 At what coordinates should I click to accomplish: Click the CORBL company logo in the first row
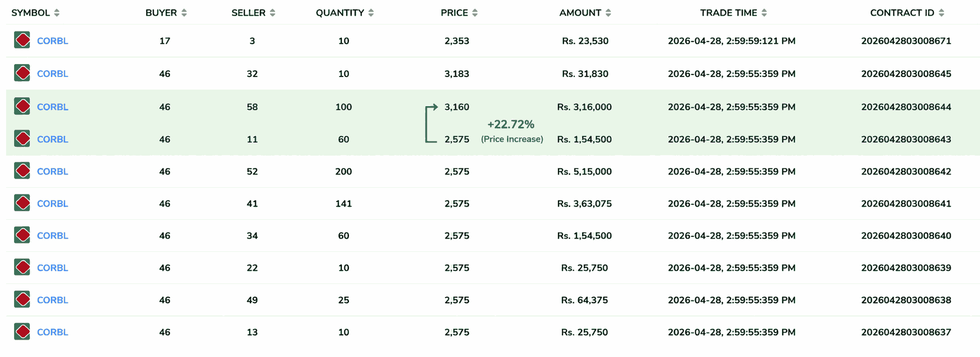pos(22,40)
